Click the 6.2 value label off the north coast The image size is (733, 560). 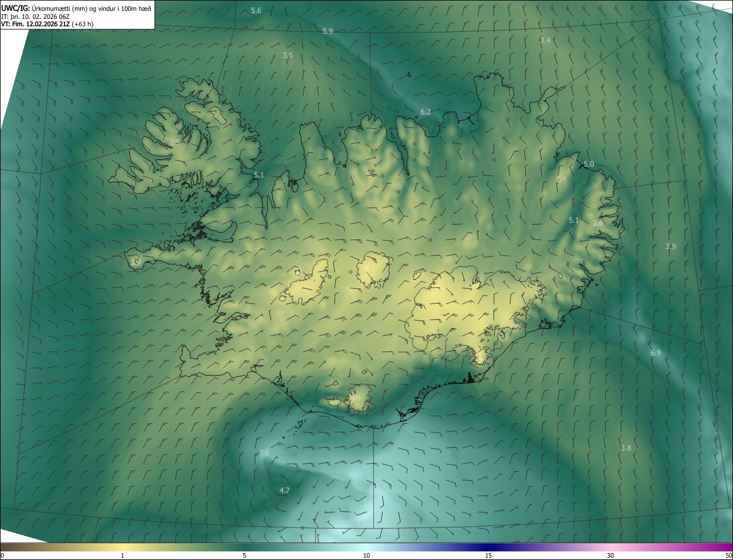(425, 112)
